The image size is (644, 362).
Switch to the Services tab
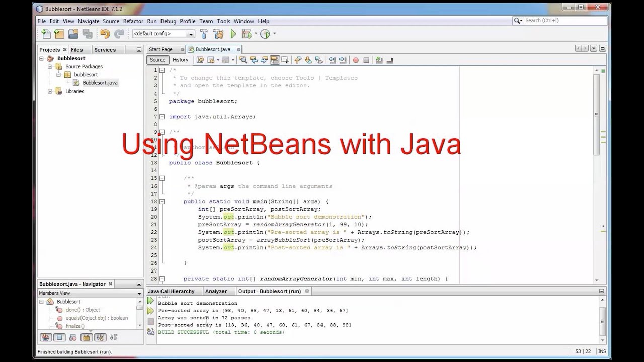pos(105,50)
